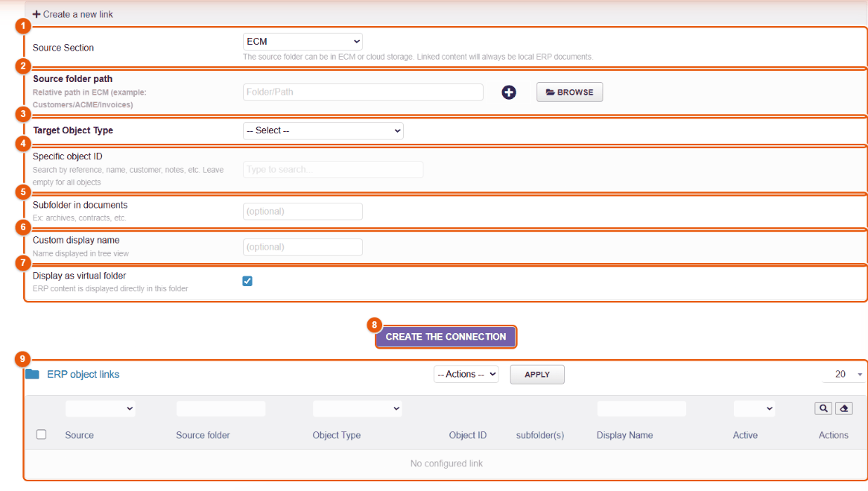
Task: Click the Folder/Path input field
Action: 363,92
